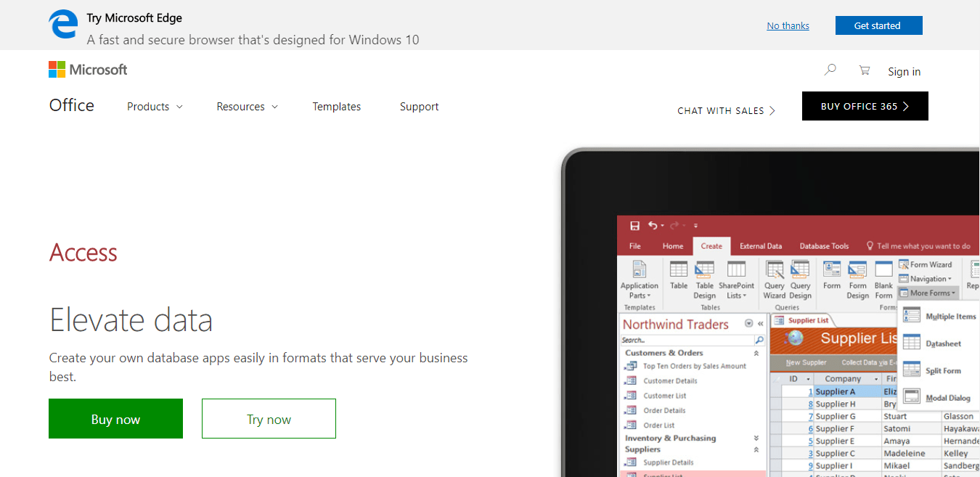Screen dimensions: 980x477
Task: Open CHAT WITH SALES link
Action: coord(726,110)
